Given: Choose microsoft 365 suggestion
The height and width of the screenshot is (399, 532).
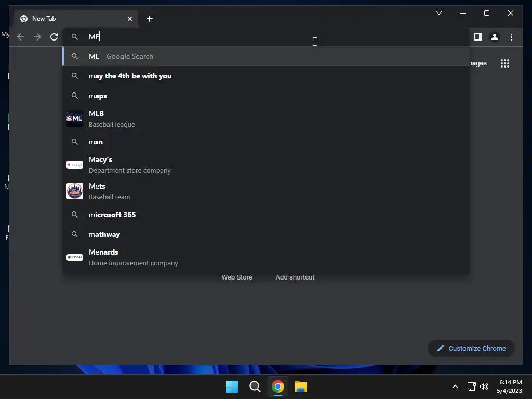Looking at the screenshot, I should (x=267, y=215).
